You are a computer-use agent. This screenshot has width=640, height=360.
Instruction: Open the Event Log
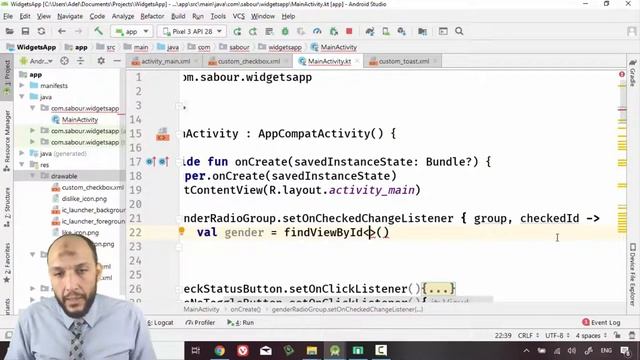click(601, 322)
